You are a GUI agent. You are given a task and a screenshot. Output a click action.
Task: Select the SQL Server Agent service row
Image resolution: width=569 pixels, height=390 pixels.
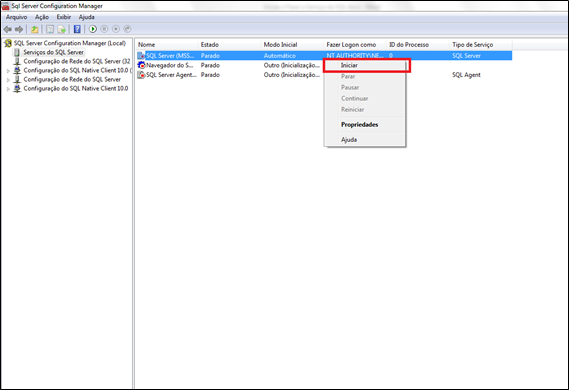324,75
